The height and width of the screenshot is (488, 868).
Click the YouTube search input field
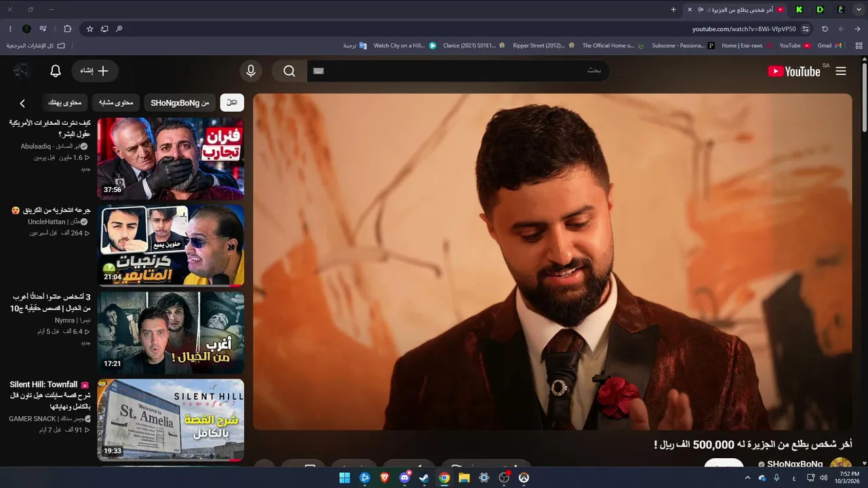coord(458,71)
